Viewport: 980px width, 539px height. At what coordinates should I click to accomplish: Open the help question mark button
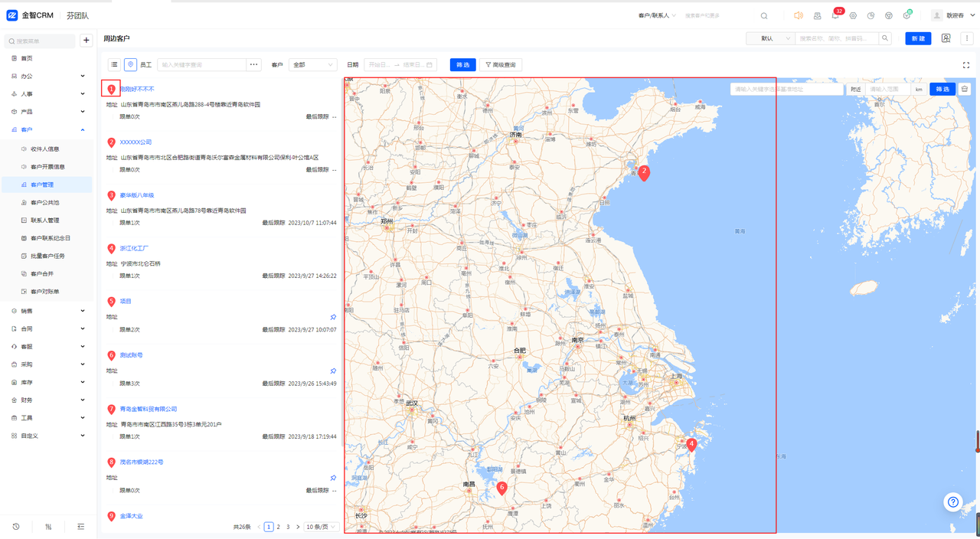point(953,502)
